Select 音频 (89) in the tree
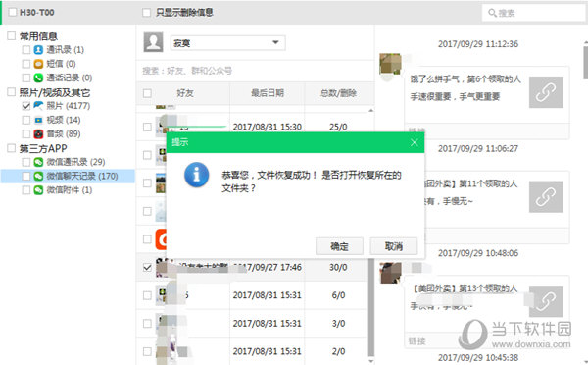Viewport: 588px width, 365px height. (64, 134)
